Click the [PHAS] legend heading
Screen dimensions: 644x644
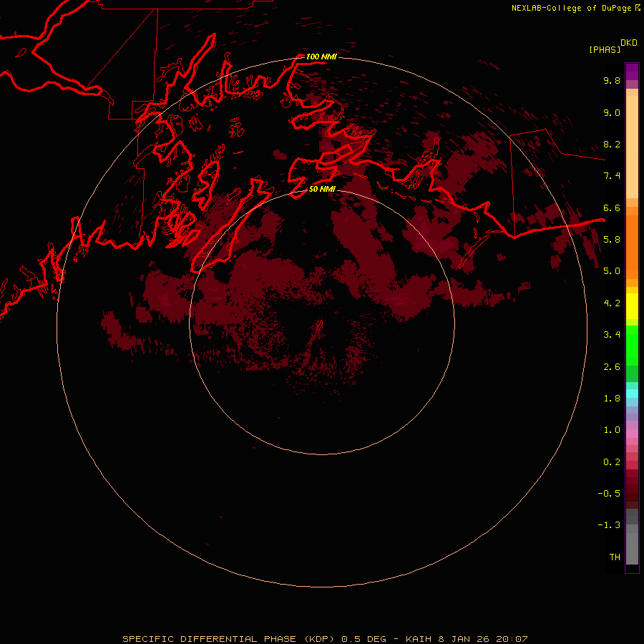tap(605, 49)
